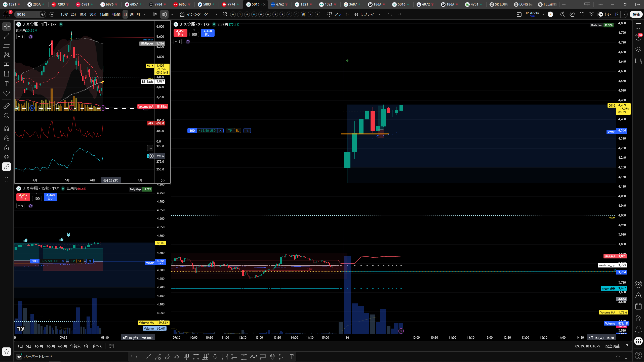Open the layout select grid icon

click(x=519, y=14)
